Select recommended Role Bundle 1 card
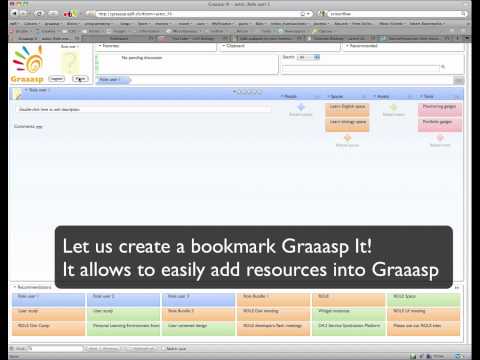 pos(274,299)
